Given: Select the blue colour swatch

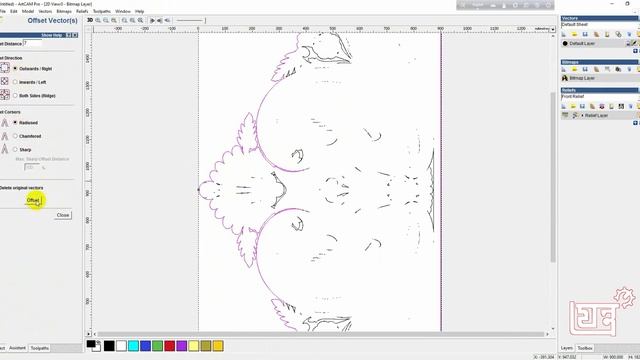Looking at the screenshot, I should click(145, 346).
